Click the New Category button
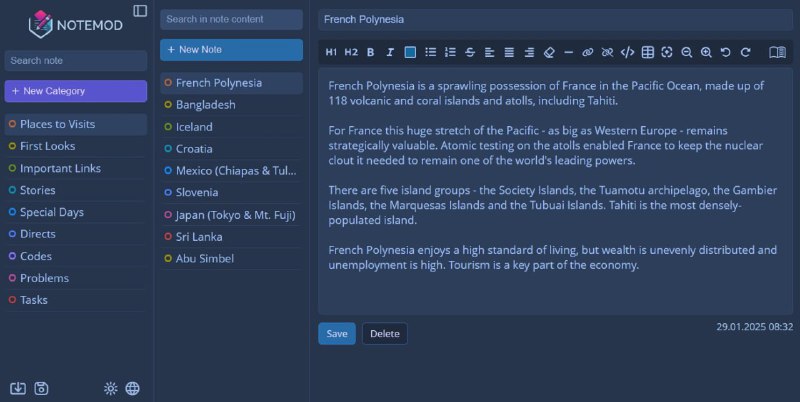The width and height of the screenshot is (800, 402). click(76, 91)
